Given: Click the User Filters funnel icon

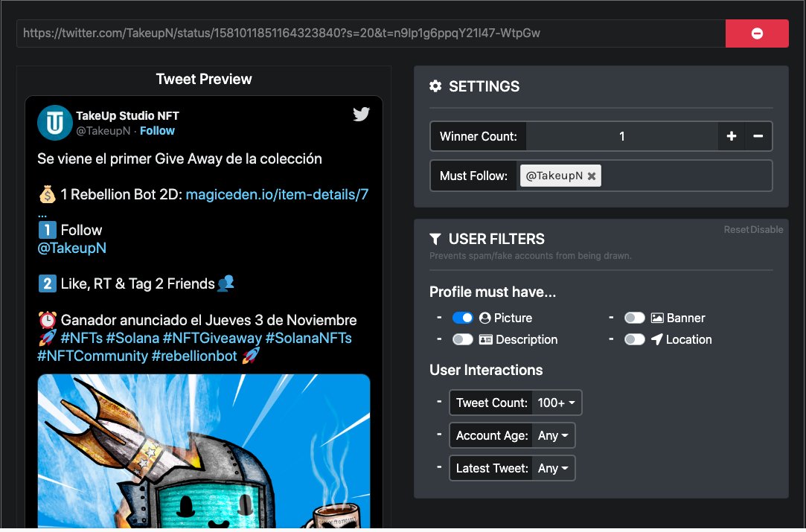Looking at the screenshot, I should pyautogui.click(x=435, y=239).
